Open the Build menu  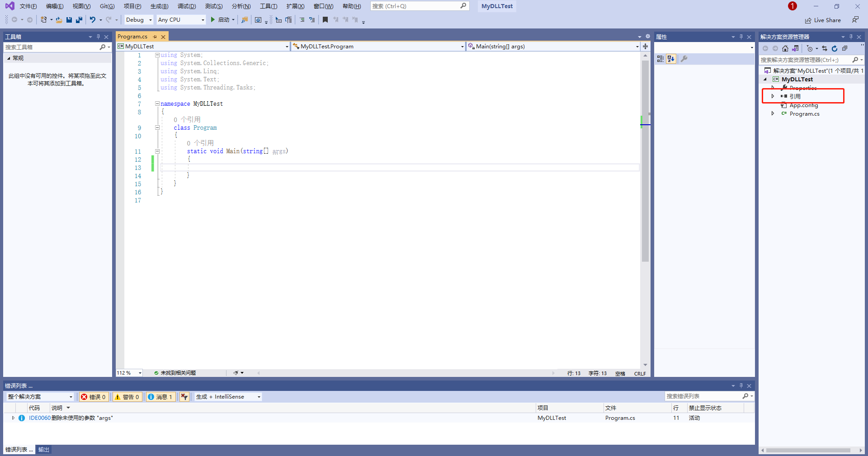coord(159,6)
